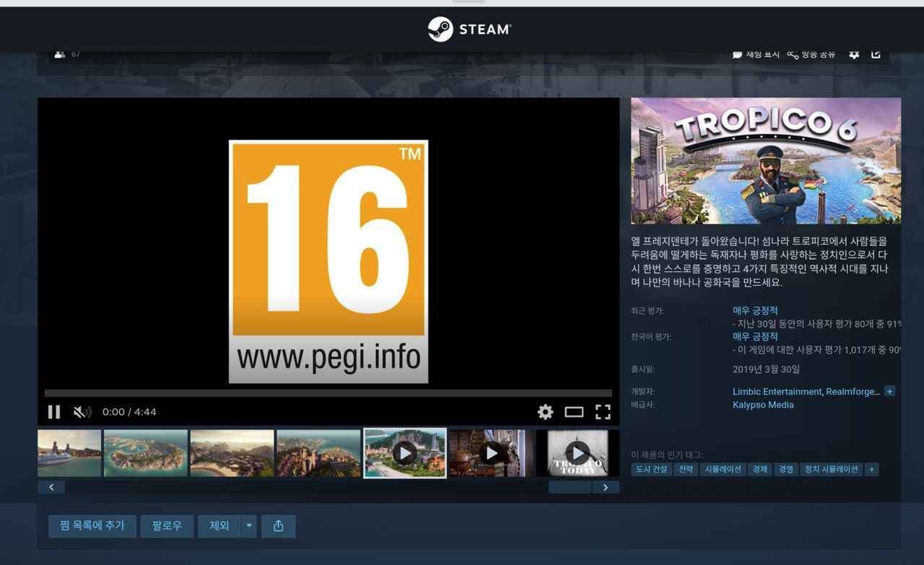Image resolution: width=924 pixels, height=565 pixels.
Task: Select the red-roofed city screenshot thumbnail
Action: pyautogui.click(x=318, y=453)
